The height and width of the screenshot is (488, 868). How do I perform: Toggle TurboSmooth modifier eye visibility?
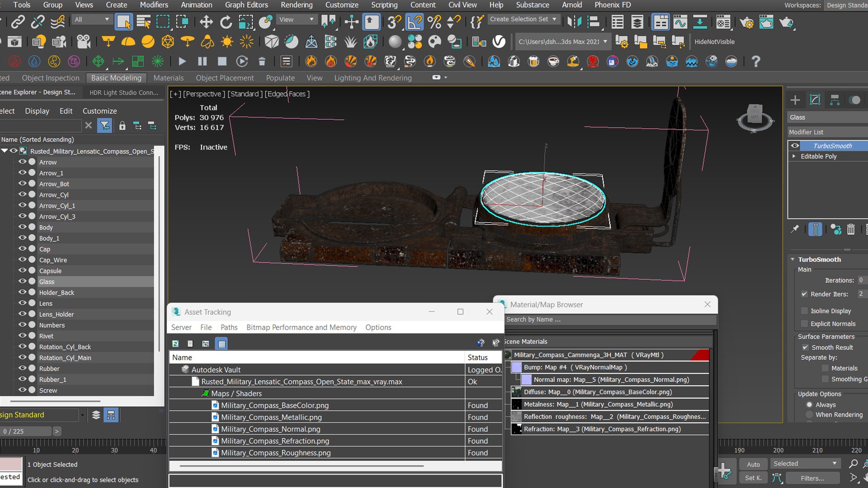(795, 145)
